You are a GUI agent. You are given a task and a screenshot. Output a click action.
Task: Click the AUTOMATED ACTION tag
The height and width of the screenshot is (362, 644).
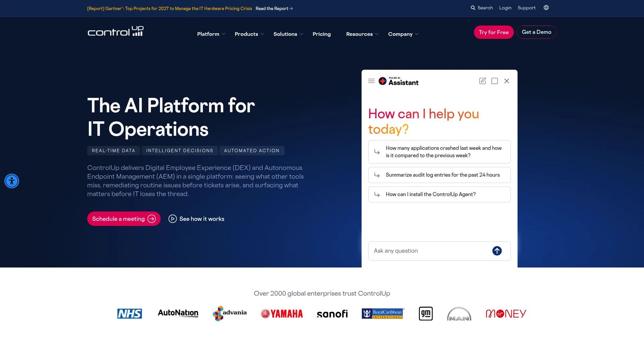(252, 151)
